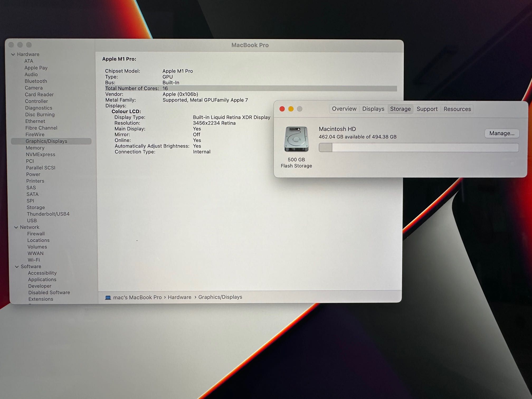Open Controller hardware info
The image size is (532, 399).
(x=36, y=101)
